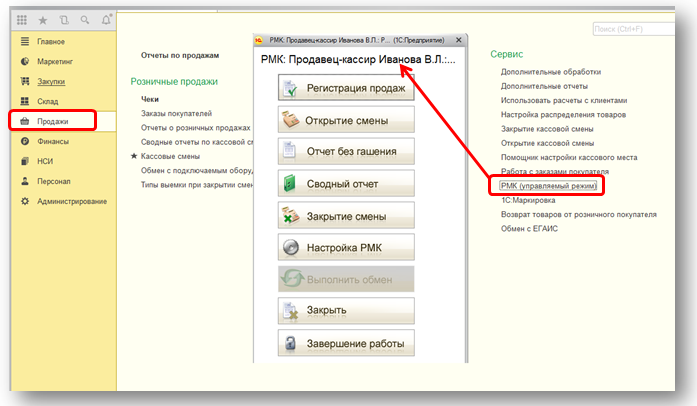Viewport: 697px width, 406px height.
Task: Click the Маркетинг pie chart icon
Action: (25, 61)
